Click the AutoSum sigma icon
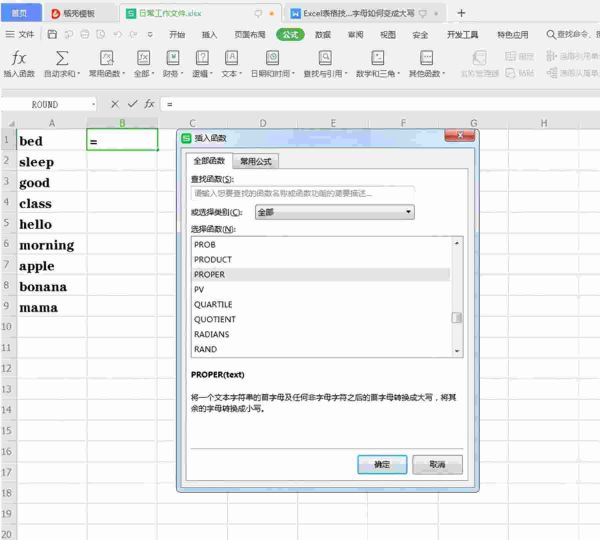Image resolution: width=600 pixels, height=540 pixels. tap(62, 58)
